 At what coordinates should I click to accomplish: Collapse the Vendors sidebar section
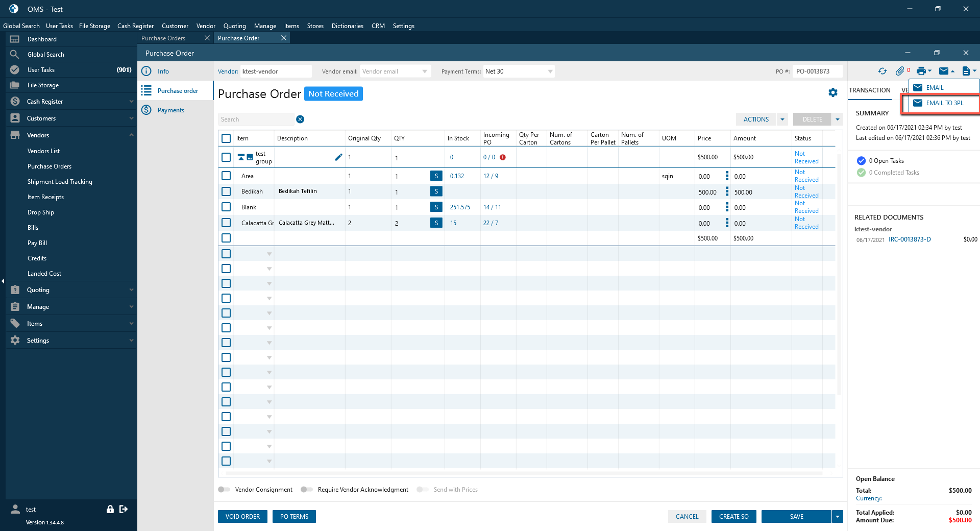tap(131, 135)
